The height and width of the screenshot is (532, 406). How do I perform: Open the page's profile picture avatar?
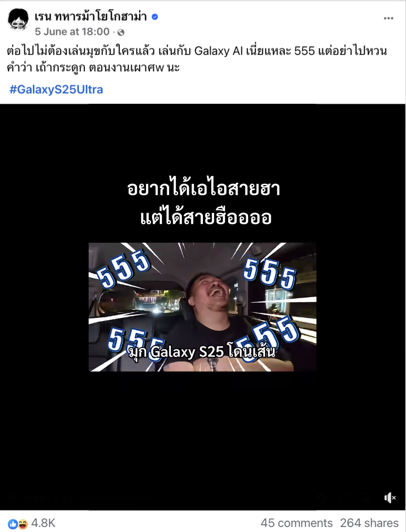pyautogui.click(x=18, y=20)
